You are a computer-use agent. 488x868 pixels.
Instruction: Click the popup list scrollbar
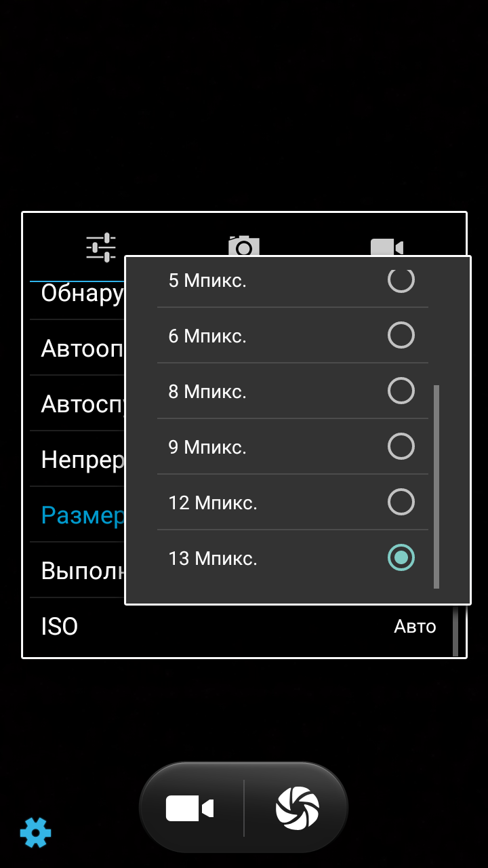[x=436, y=486]
